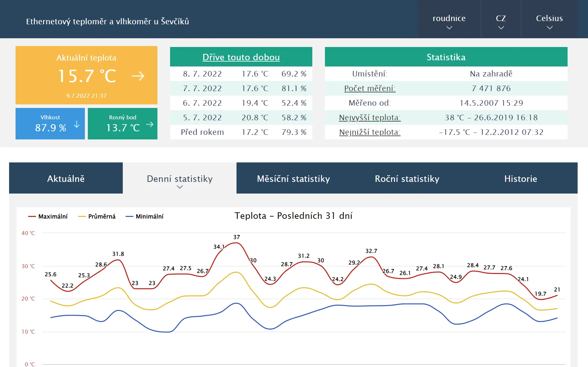Click the chevron icon below roudnice
The height and width of the screenshot is (367, 588).
click(x=449, y=28)
